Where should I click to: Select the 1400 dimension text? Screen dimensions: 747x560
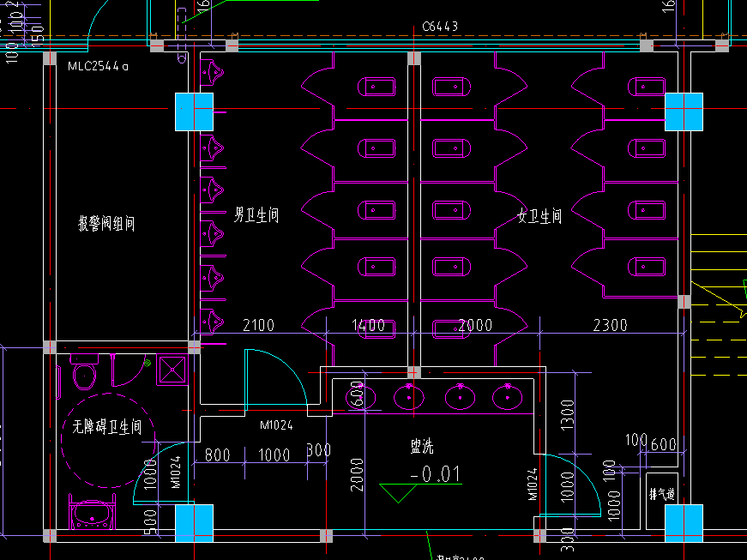[x=368, y=325]
